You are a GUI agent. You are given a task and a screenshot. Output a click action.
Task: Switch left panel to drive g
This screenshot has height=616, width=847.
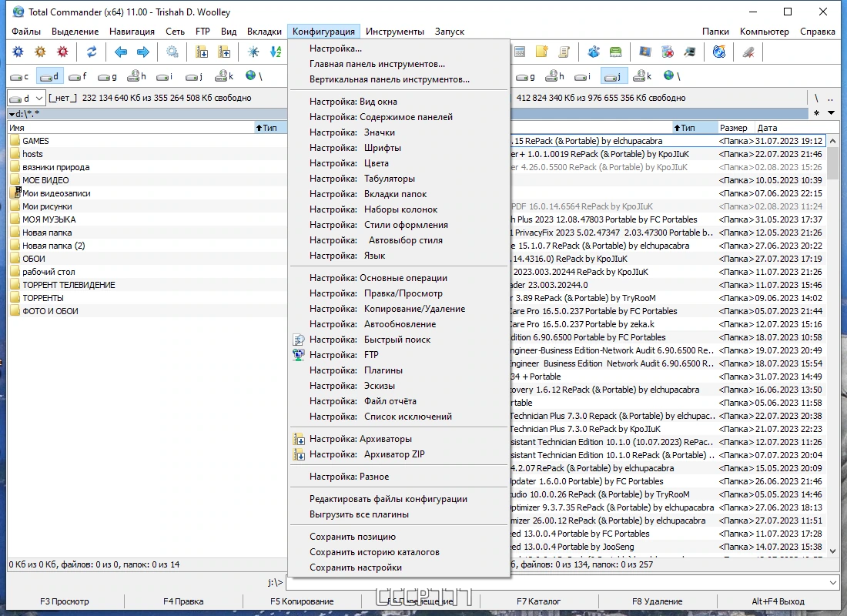(108, 76)
